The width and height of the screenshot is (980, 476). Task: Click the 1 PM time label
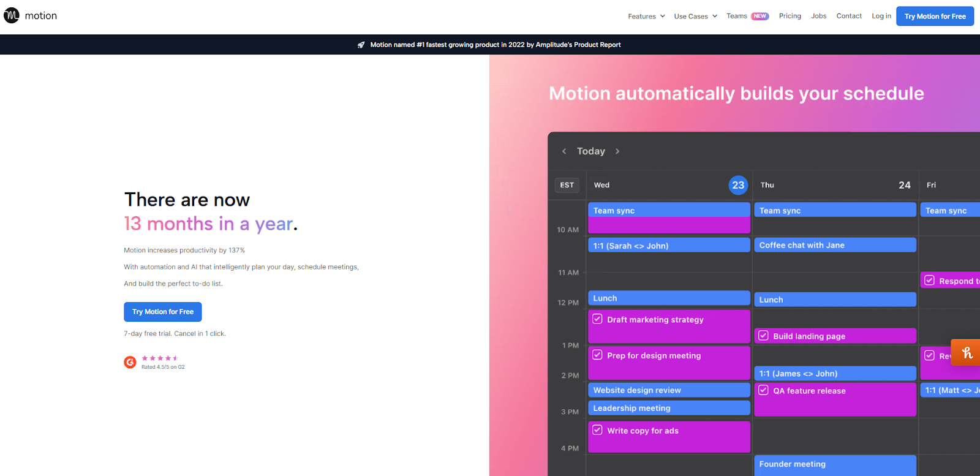570,346
